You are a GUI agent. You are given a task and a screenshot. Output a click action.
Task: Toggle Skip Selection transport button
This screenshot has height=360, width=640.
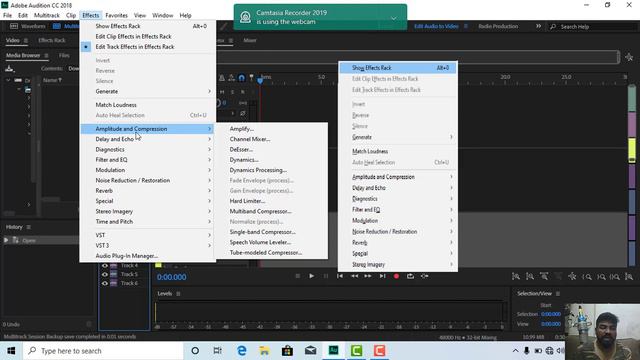coord(424,276)
